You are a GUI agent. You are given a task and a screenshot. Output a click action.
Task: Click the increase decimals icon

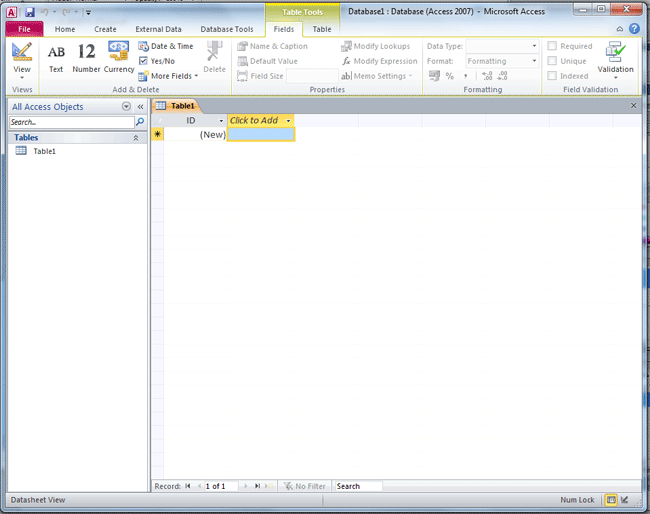(x=487, y=76)
